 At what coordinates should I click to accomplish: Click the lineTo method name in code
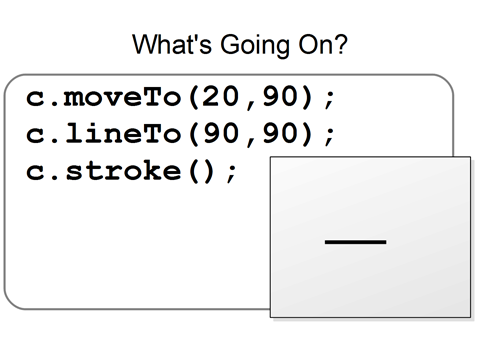(x=123, y=133)
